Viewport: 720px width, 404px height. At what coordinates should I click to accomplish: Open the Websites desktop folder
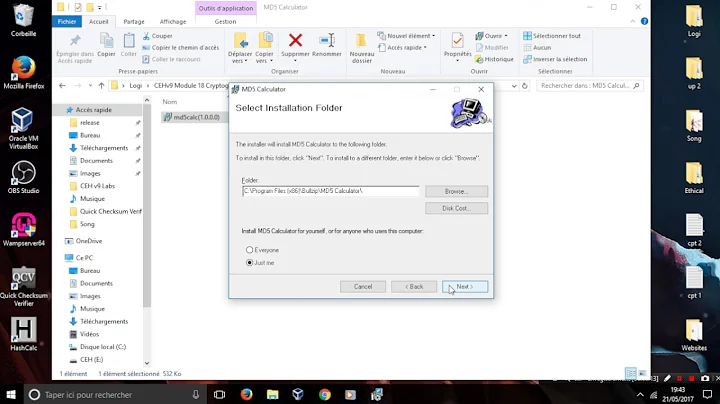(694, 335)
